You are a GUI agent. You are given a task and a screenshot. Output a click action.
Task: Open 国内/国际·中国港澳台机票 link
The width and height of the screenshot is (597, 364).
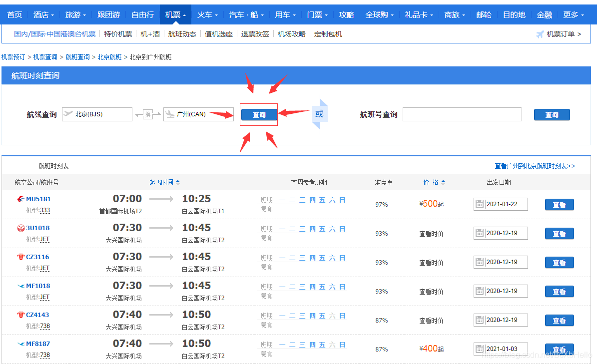click(55, 34)
